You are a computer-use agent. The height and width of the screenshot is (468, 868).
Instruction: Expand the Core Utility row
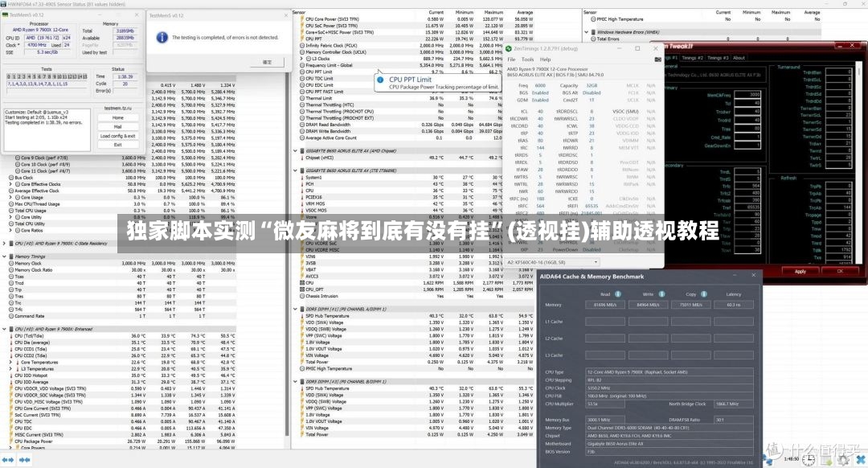tap(10, 217)
